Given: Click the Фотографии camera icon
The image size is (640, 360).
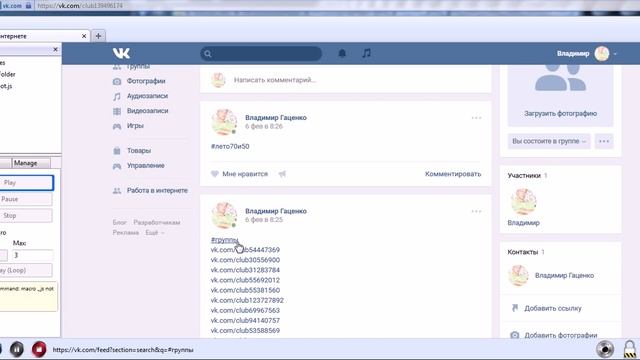Looking at the screenshot, I should coord(117,81).
